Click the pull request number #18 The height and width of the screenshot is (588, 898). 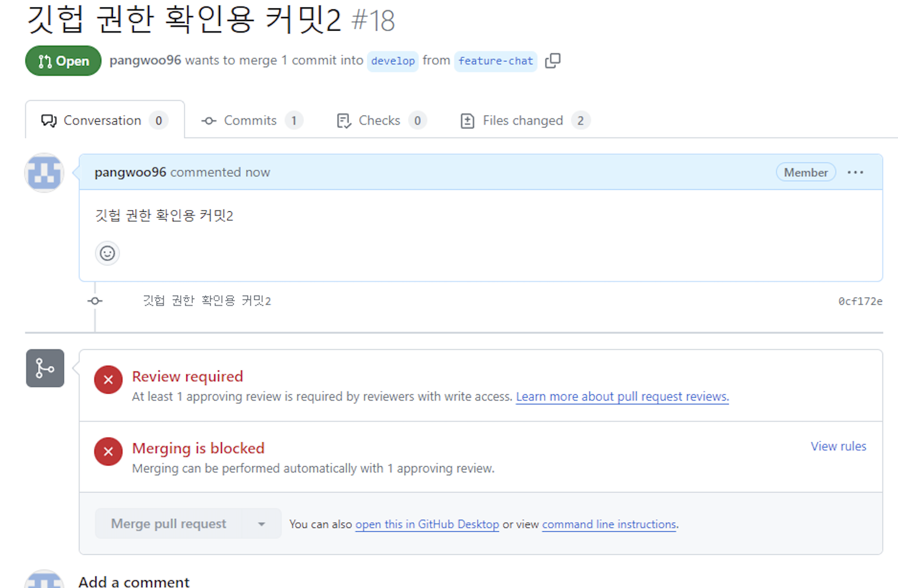(373, 21)
